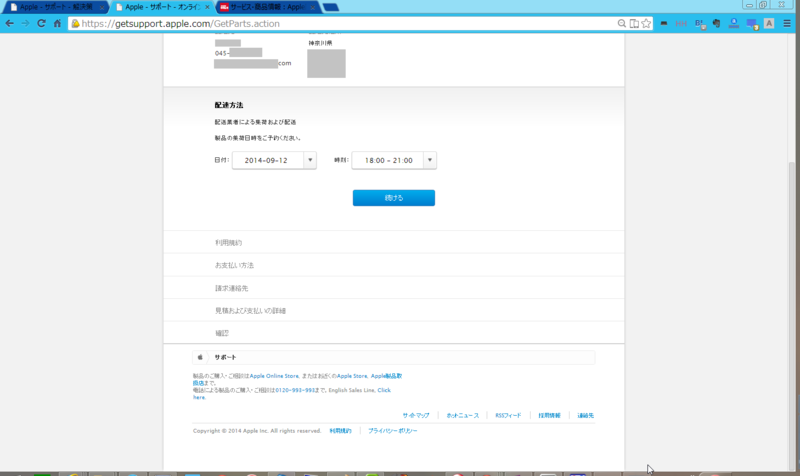
Task: Click the gray letter A extension icon
Action: click(769, 23)
